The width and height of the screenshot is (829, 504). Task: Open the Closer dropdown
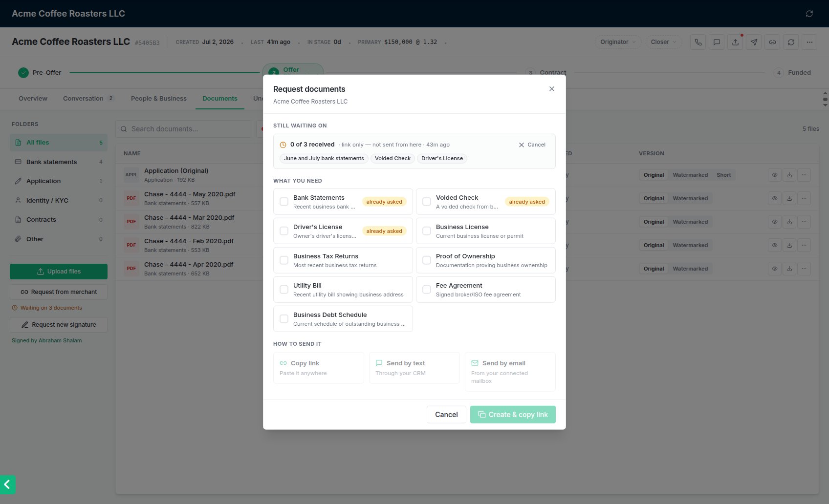tap(663, 42)
